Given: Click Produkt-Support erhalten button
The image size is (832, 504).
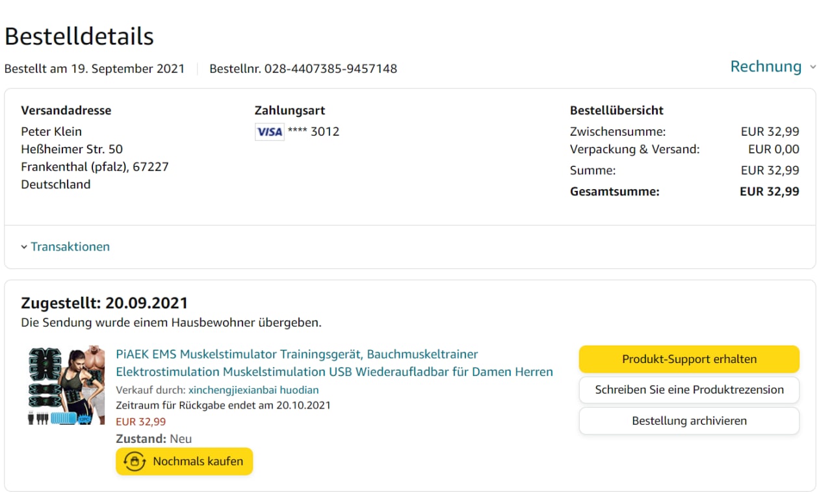Looking at the screenshot, I should [x=689, y=359].
